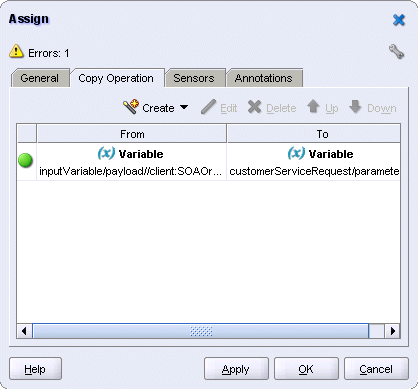The width and height of the screenshot is (418, 389).
Task: Click the horizontal scrollbar thumb
Action: pyautogui.click(x=201, y=331)
